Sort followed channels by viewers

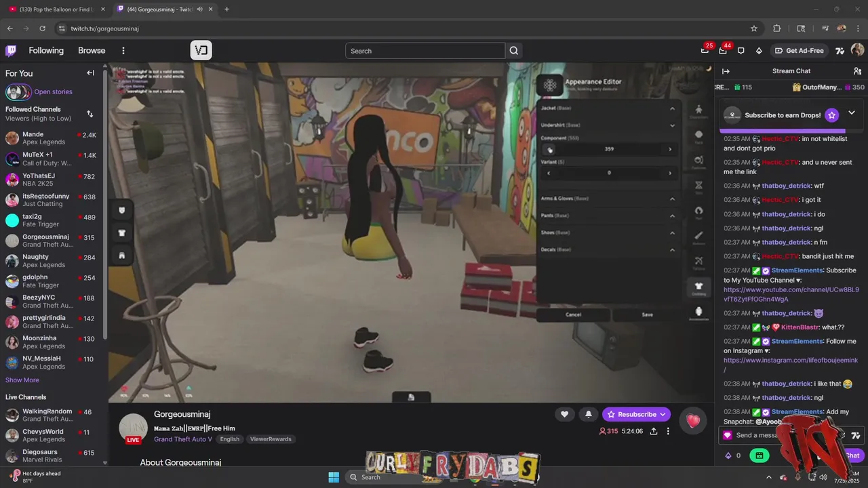(90, 114)
